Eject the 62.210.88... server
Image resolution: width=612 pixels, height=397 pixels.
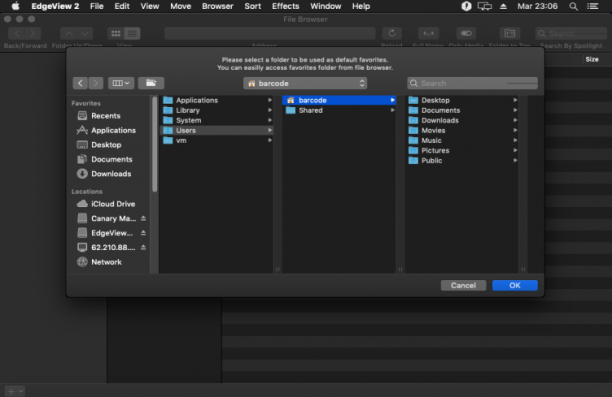pos(143,247)
